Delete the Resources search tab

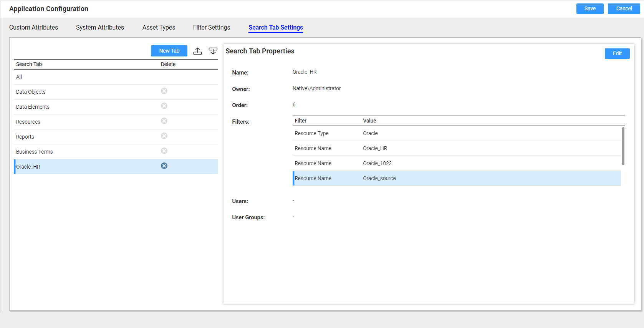point(164,121)
